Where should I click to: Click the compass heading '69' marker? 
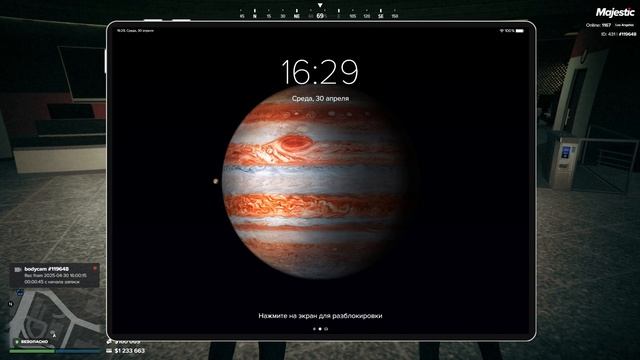pyautogui.click(x=320, y=16)
